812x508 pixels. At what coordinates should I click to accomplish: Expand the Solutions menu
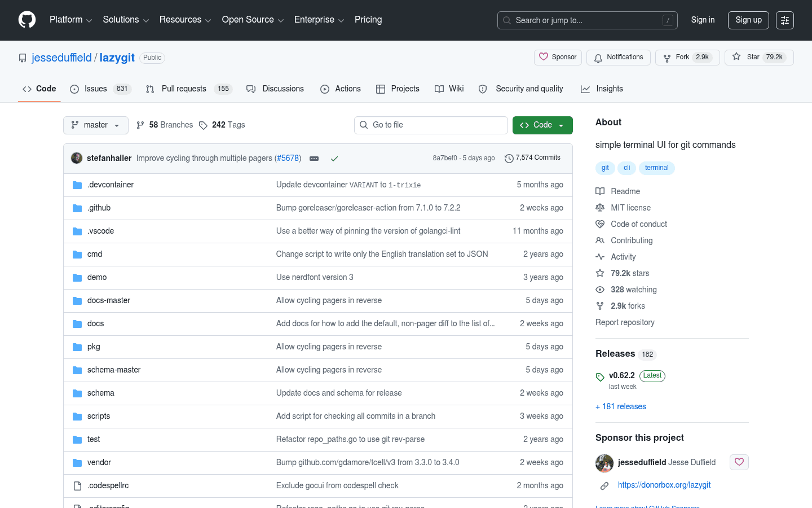coord(126,20)
